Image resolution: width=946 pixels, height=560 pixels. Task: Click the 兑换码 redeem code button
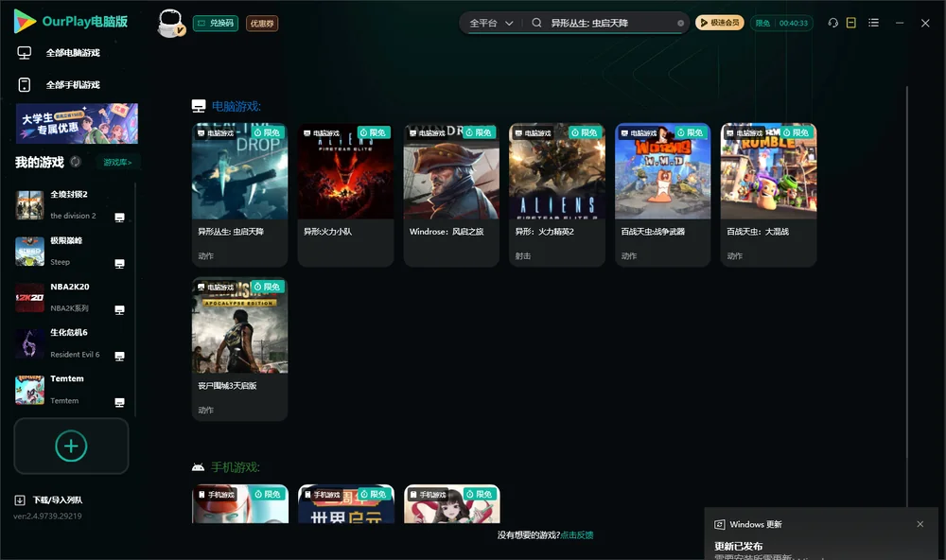point(216,23)
